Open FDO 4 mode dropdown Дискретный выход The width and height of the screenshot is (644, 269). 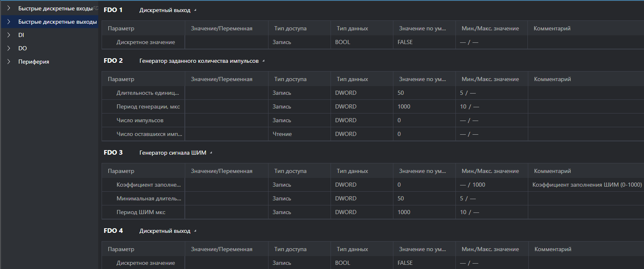167,231
